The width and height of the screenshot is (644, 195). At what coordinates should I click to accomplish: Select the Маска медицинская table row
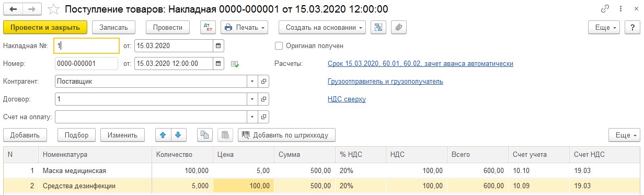pyautogui.click(x=322, y=170)
